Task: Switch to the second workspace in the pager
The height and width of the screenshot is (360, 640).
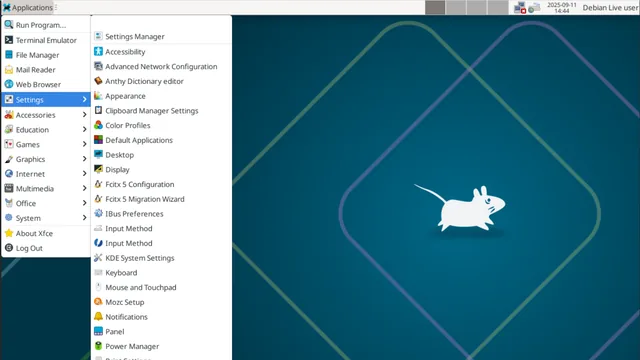Action: [x=456, y=7]
